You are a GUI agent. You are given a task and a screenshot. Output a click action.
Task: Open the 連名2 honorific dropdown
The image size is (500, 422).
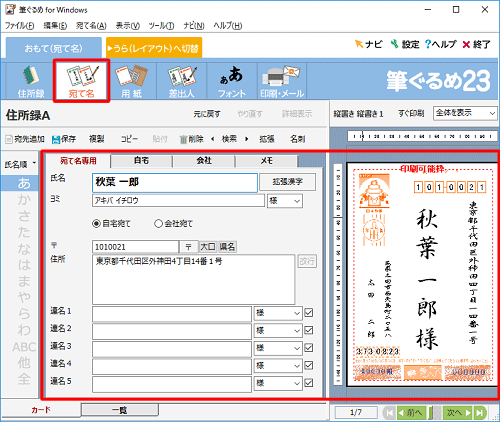tap(278, 331)
